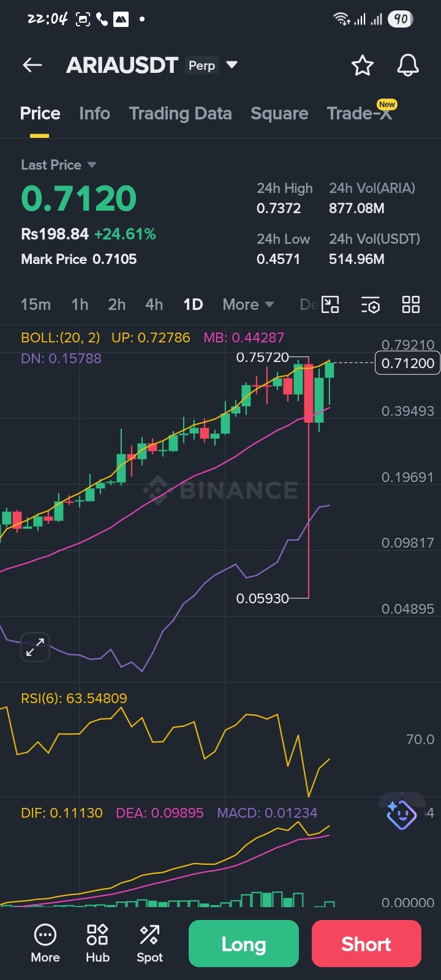Go back using the left arrow
The height and width of the screenshot is (980, 441).
point(32,65)
